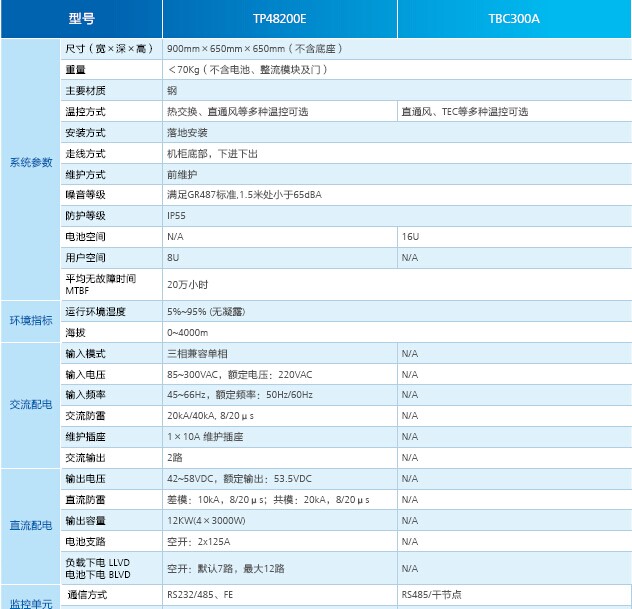Select the 主要材质 row label
Viewport: 632px width, 609px height.
point(85,91)
